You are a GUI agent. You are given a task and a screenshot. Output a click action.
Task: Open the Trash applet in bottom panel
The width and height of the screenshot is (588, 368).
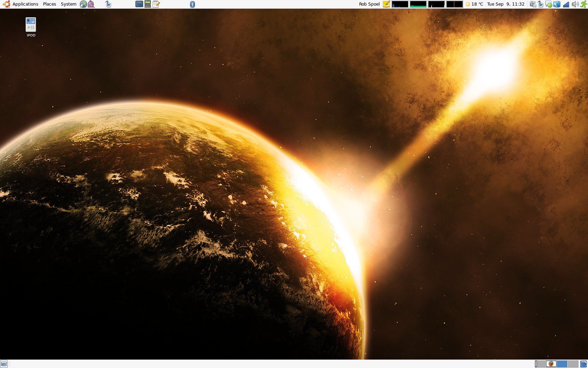[583, 364]
